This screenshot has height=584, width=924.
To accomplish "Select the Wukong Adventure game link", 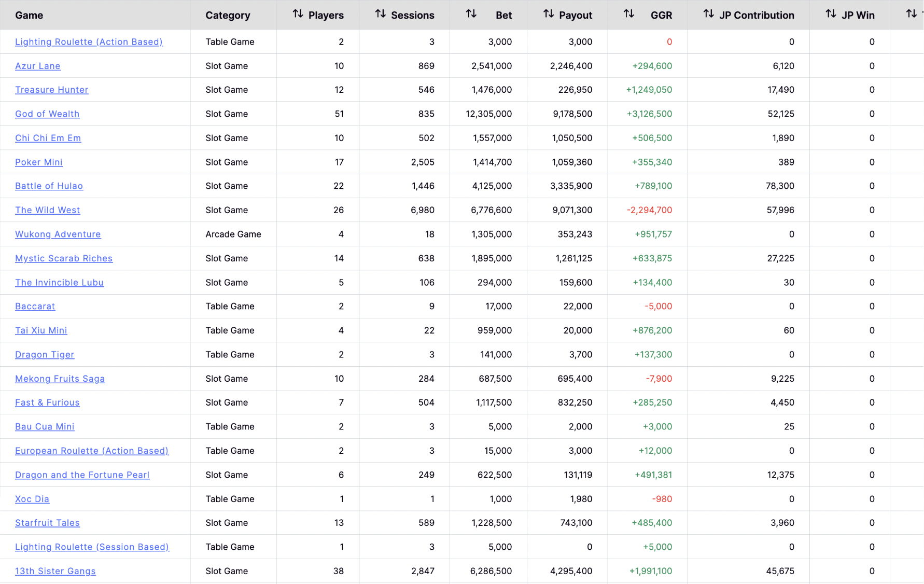I will (58, 234).
